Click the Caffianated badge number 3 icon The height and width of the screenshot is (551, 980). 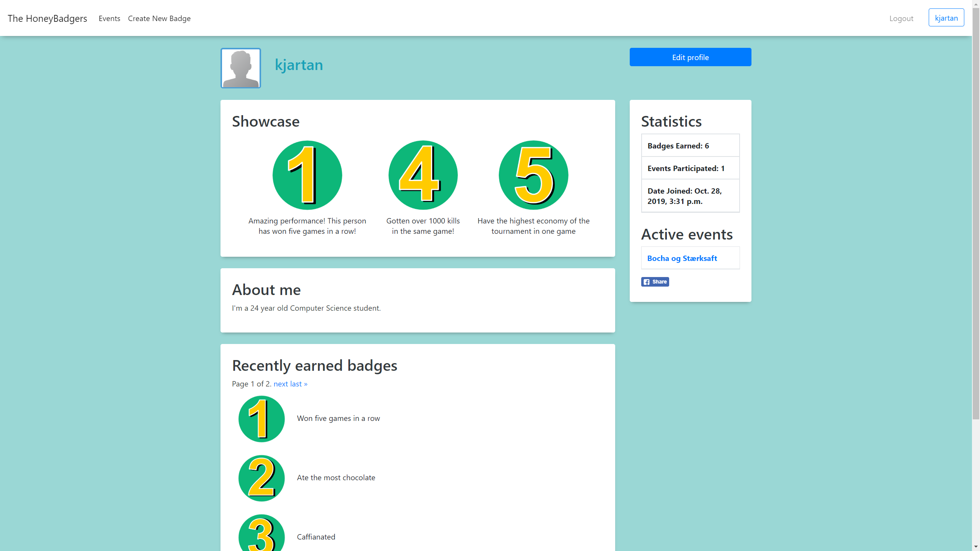[x=261, y=534]
